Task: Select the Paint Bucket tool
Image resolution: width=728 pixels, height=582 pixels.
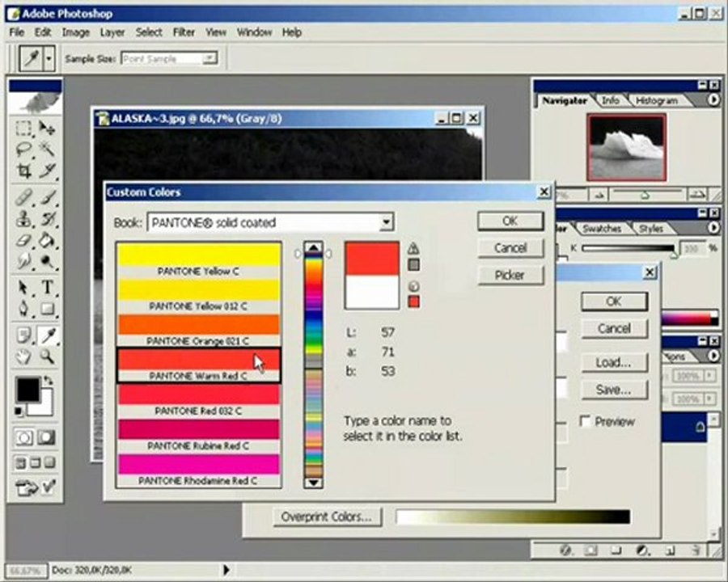Action: pos(47,240)
